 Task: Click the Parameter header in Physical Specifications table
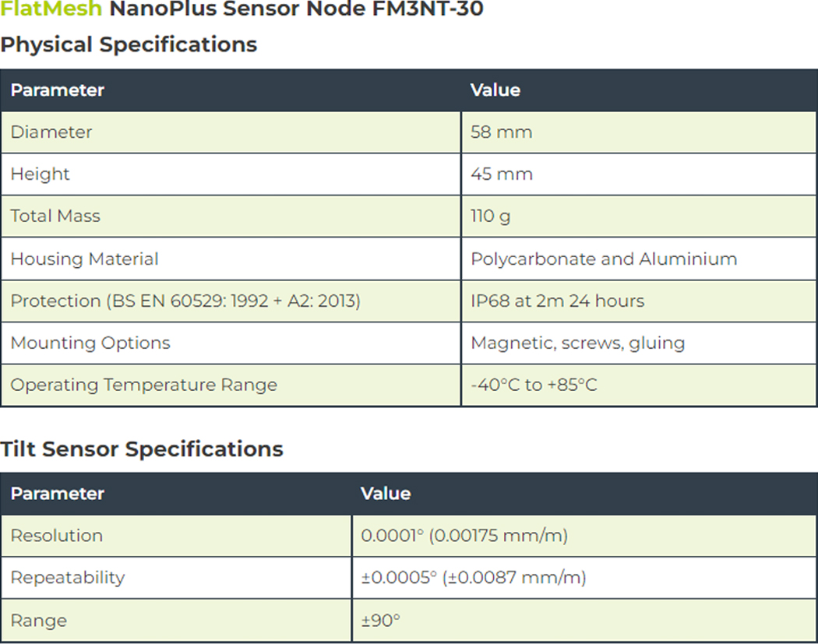click(57, 90)
